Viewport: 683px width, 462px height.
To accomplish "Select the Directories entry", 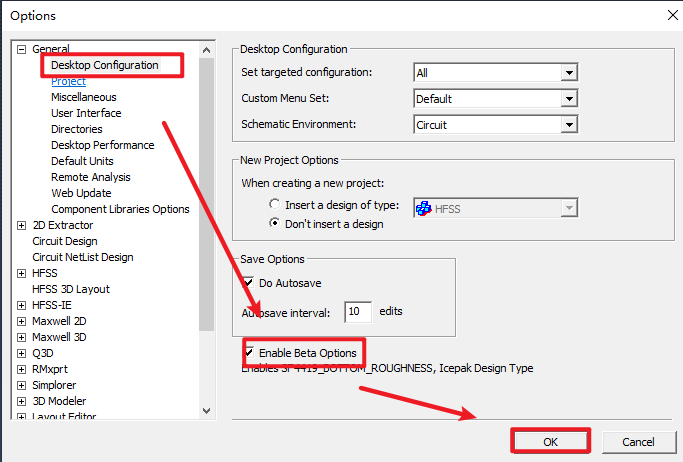I will click(77, 129).
